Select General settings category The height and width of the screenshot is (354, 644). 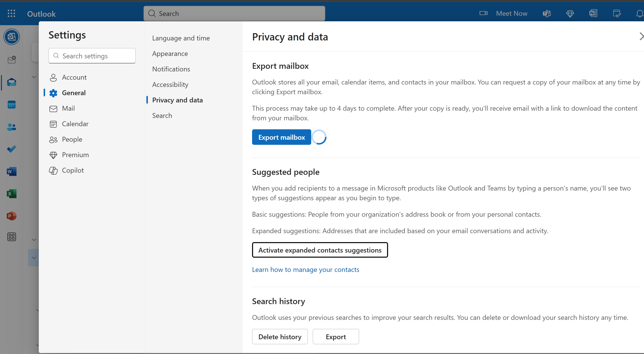(x=92, y=93)
